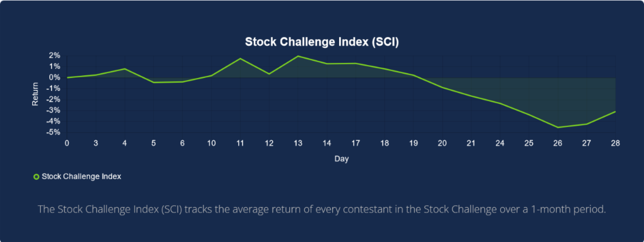The width and height of the screenshot is (644, 242).
Task: Click x-axis tick label 24
Action: [500, 143]
